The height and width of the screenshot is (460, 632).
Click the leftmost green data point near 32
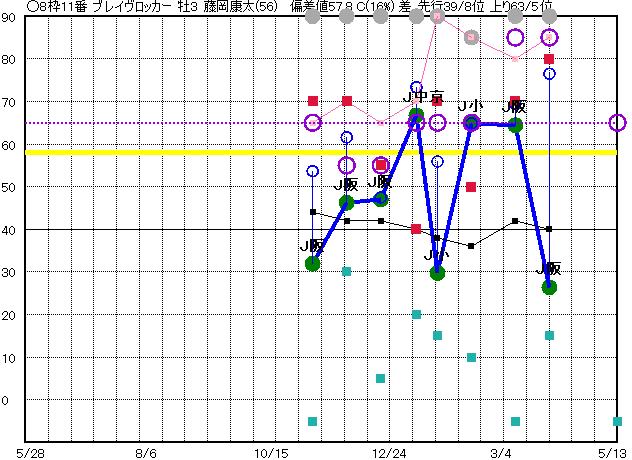[312, 263]
